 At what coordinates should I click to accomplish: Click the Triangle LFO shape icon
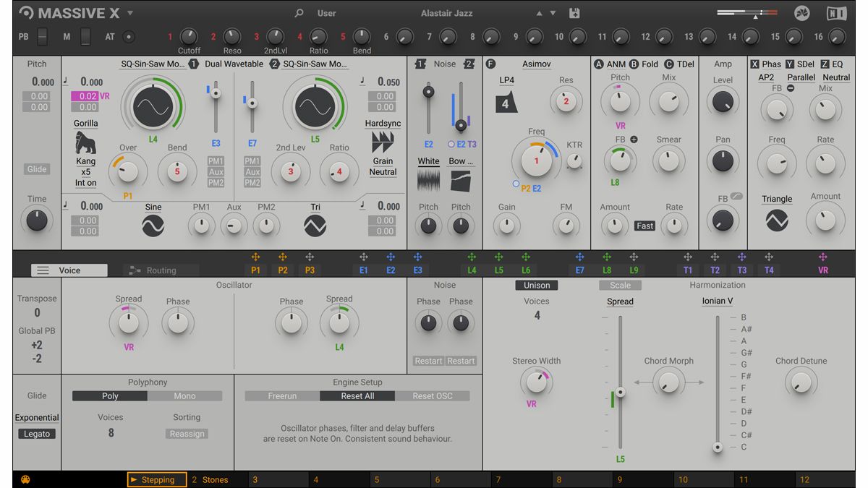pyautogui.click(x=777, y=220)
